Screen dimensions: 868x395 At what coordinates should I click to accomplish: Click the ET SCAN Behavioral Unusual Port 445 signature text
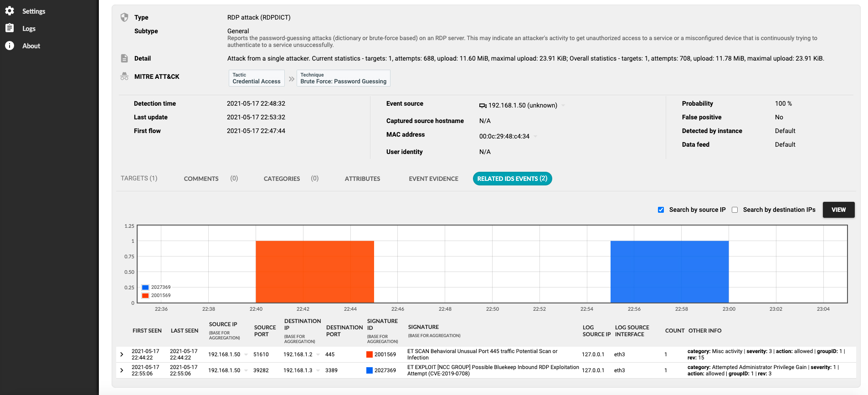[x=482, y=354]
